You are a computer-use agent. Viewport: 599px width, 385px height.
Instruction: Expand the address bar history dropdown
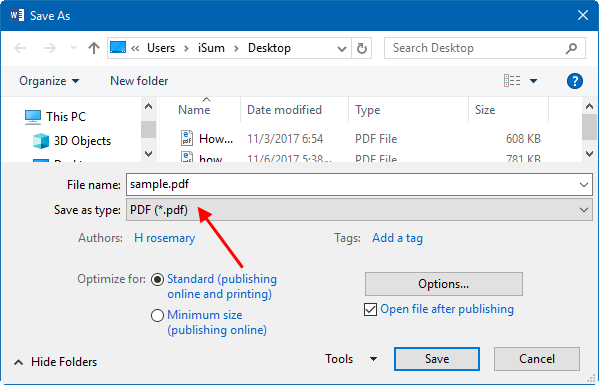(342, 49)
